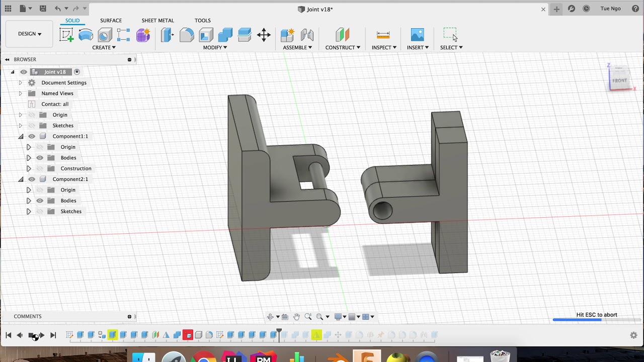Open the CONSTRUCT dropdown menu
Viewport: 644px width, 362px height.
click(343, 47)
